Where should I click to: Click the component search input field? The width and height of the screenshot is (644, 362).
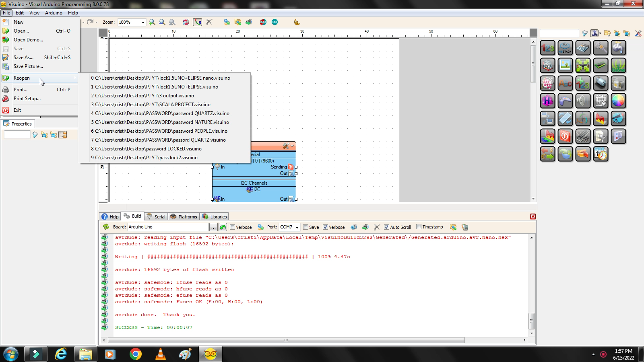point(559,33)
